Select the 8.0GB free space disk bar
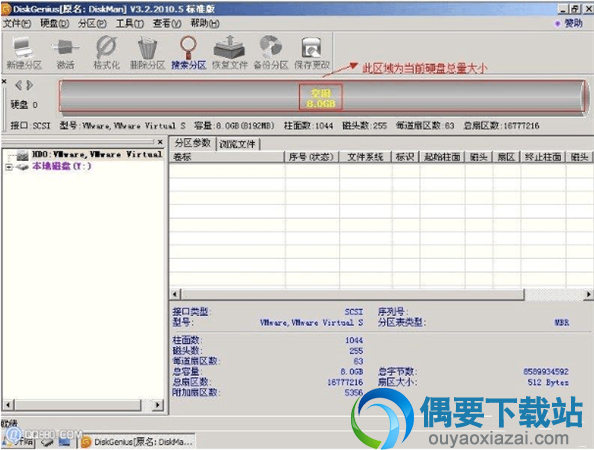Image resolution: width=594 pixels, height=450 pixels. pos(320,97)
